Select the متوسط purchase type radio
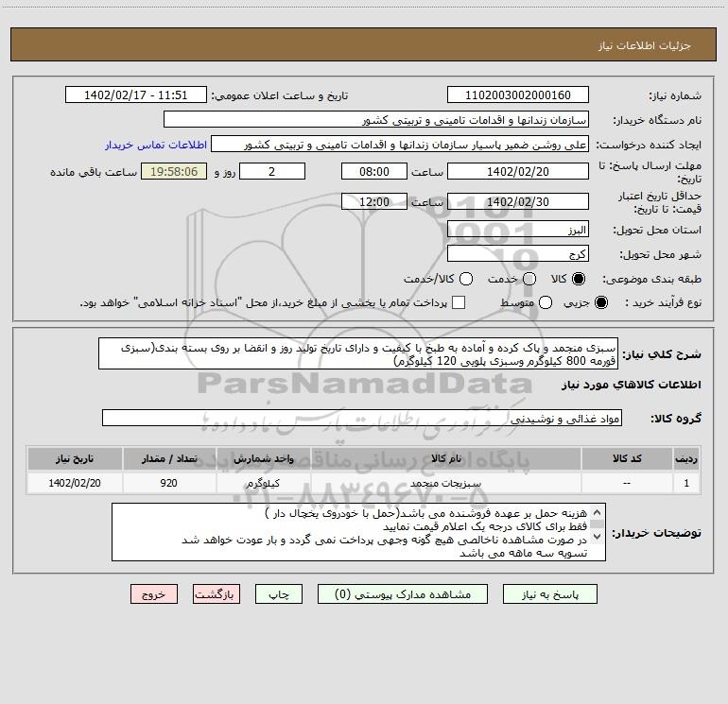 (x=546, y=302)
